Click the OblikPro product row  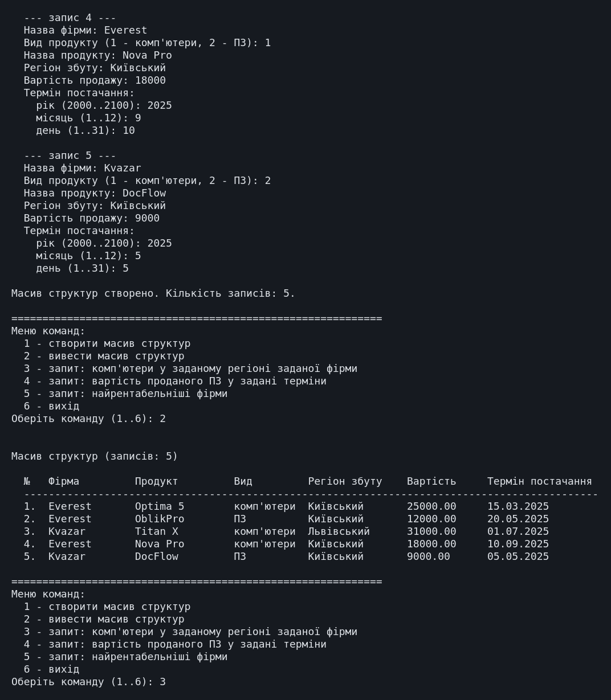286,519
